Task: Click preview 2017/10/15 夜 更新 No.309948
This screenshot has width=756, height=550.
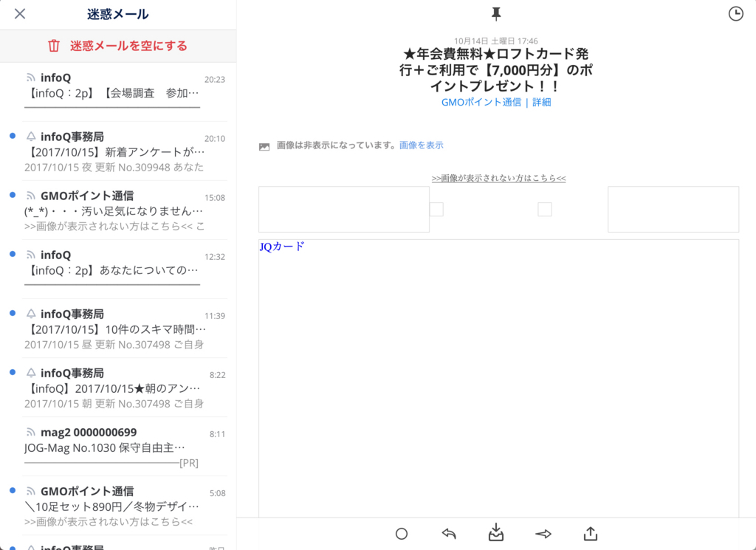Action: tap(114, 168)
